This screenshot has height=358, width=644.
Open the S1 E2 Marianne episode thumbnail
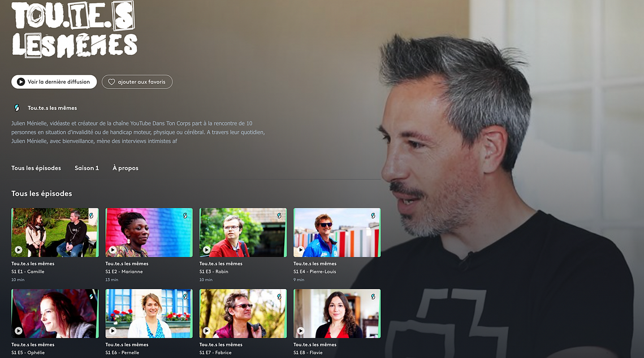pos(149,233)
